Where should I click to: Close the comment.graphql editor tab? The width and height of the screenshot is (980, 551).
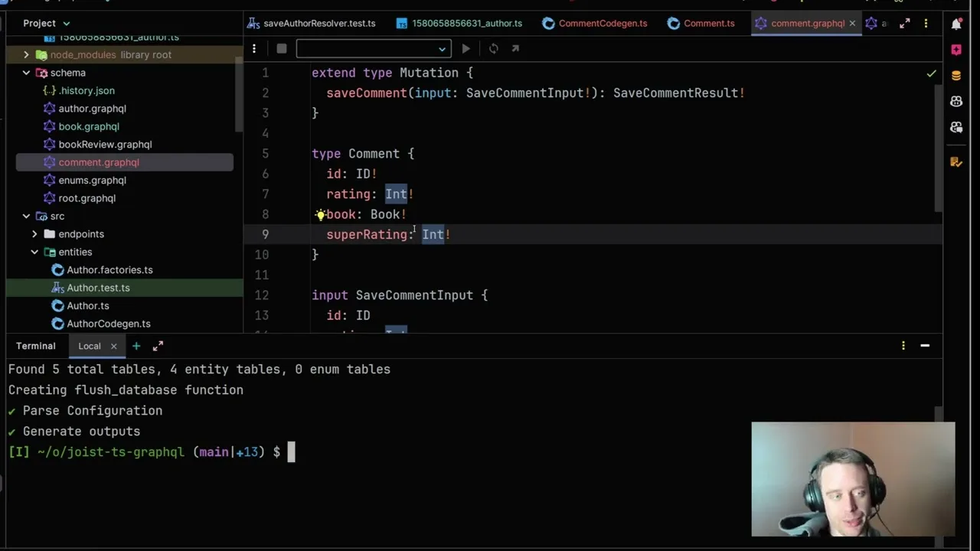pyautogui.click(x=852, y=24)
